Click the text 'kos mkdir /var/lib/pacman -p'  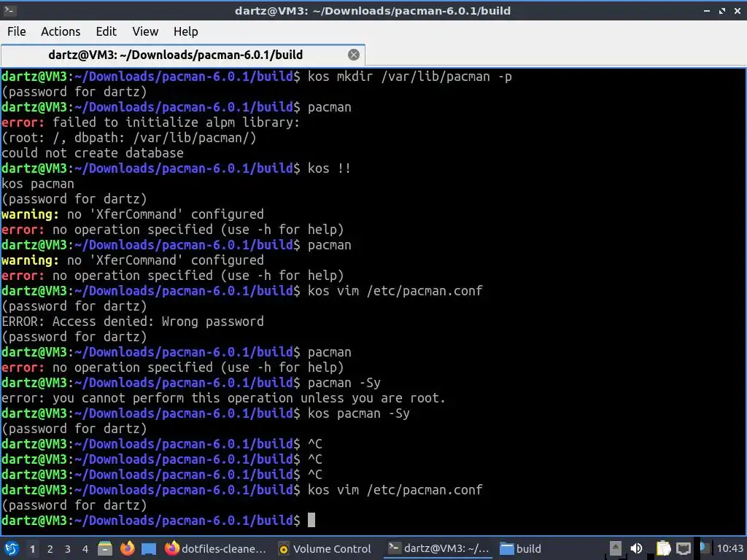[410, 76]
